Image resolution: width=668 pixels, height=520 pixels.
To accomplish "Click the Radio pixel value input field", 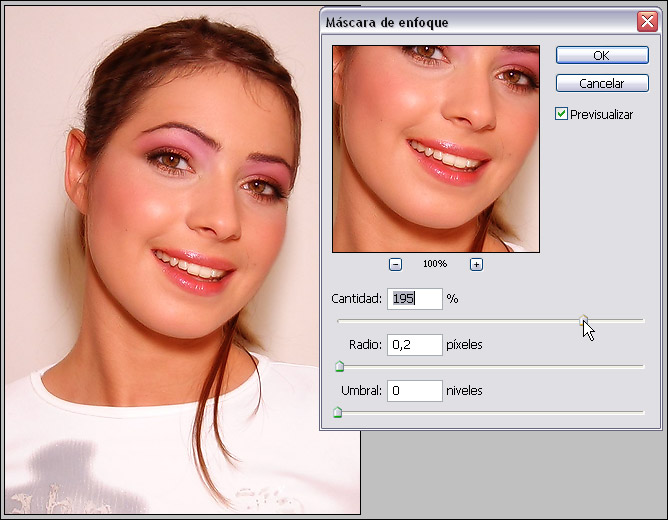I will pos(414,345).
